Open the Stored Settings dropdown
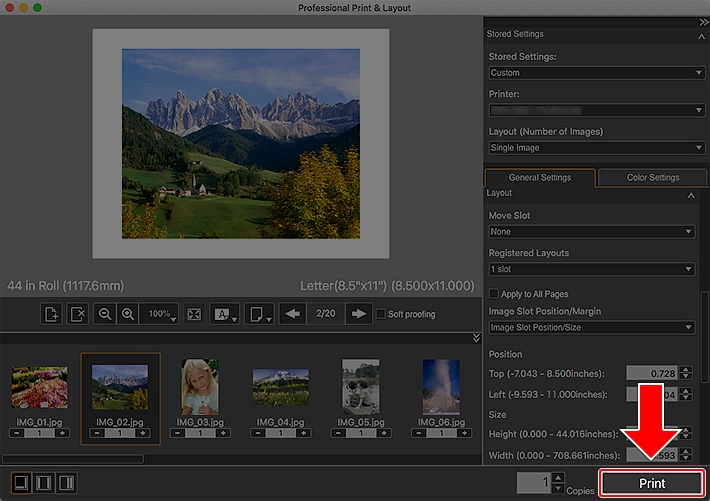 (596, 73)
